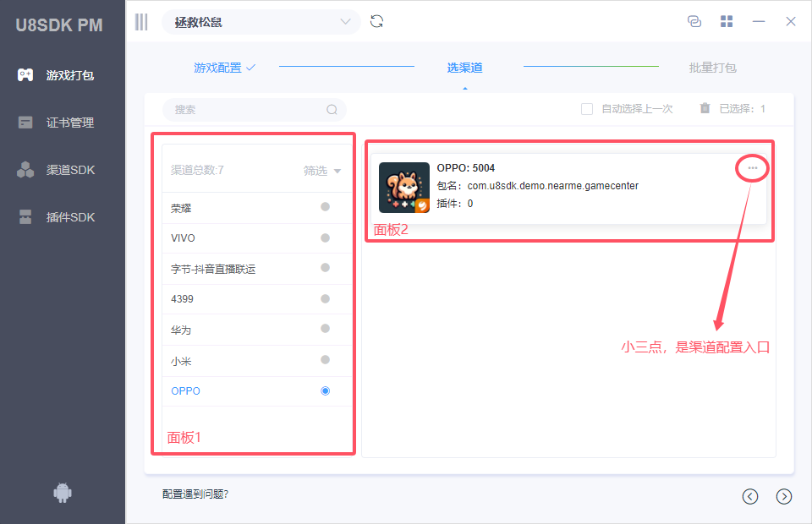This screenshot has width=812, height=524.
Task: Select the 4399 channel radio button
Action: tap(325, 298)
